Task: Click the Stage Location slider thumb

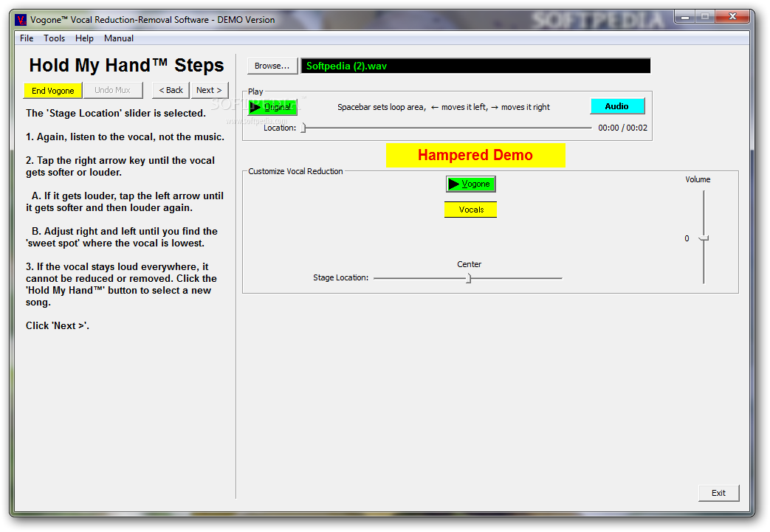Action: [469, 278]
